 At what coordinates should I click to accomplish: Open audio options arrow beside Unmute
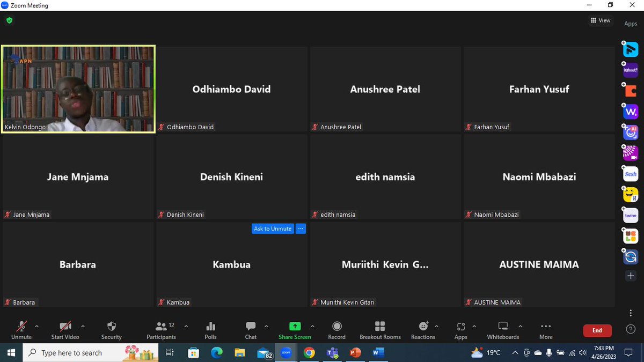tap(36, 326)
